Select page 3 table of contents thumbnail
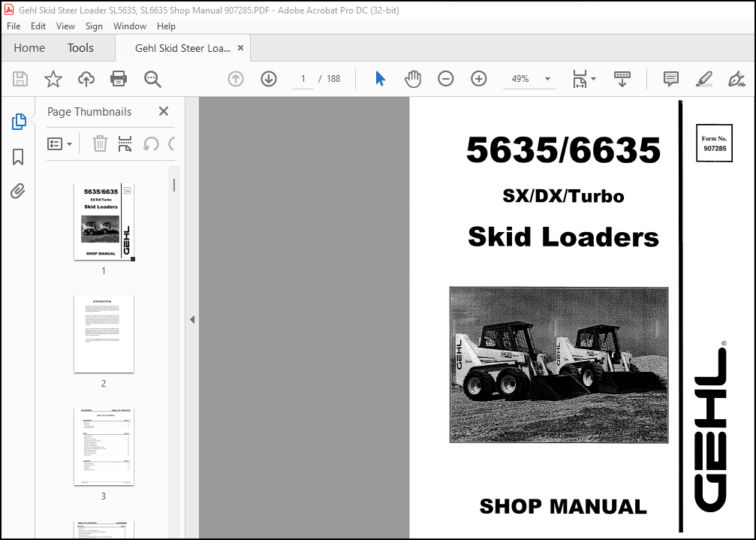 [x=104, y=446]
